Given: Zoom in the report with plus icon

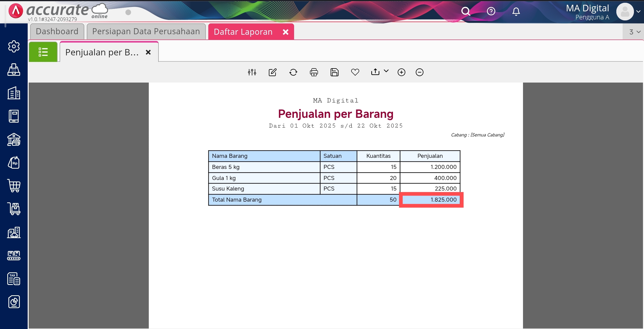Looking at the screenshot, I should [x=401, y=72].
